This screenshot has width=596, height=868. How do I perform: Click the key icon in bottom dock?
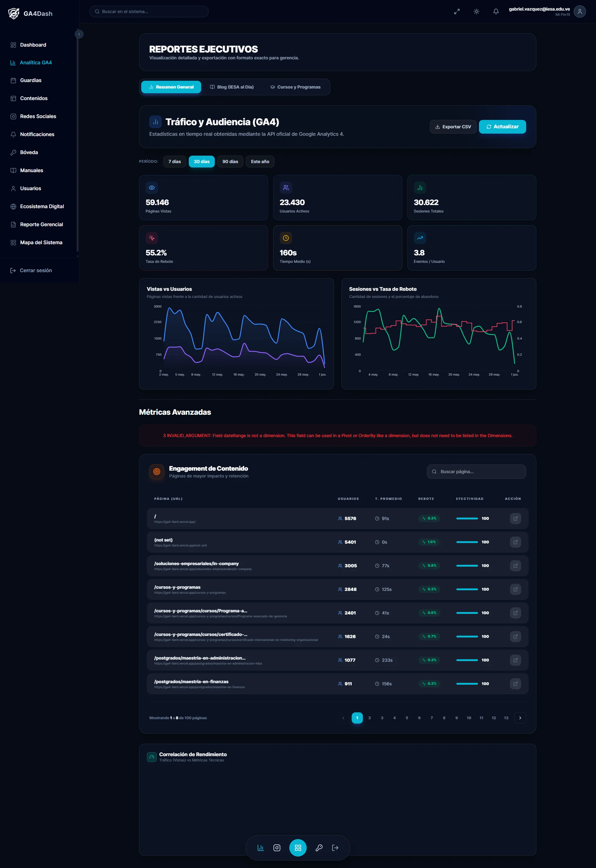click(x=319, y=847)
